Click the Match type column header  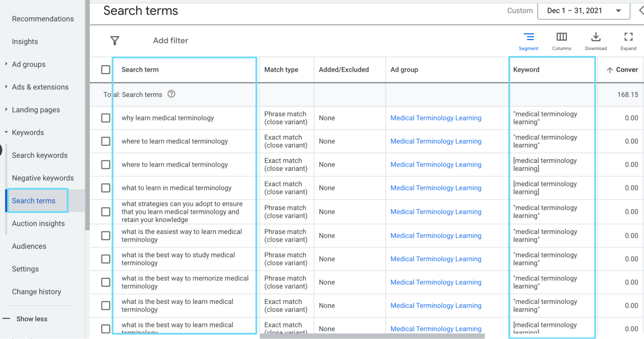coord(281,70)
